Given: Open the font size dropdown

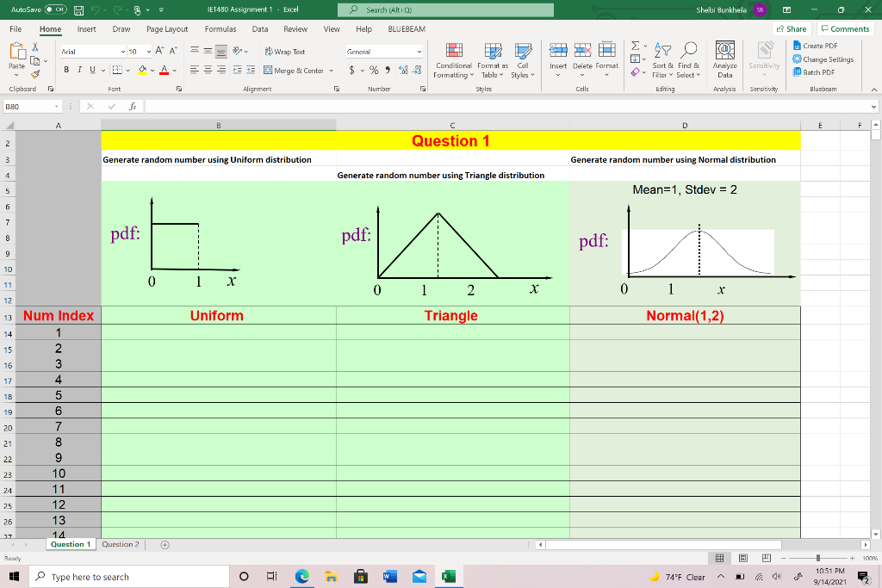Looking at the screenshot, I should pos(149,52).
